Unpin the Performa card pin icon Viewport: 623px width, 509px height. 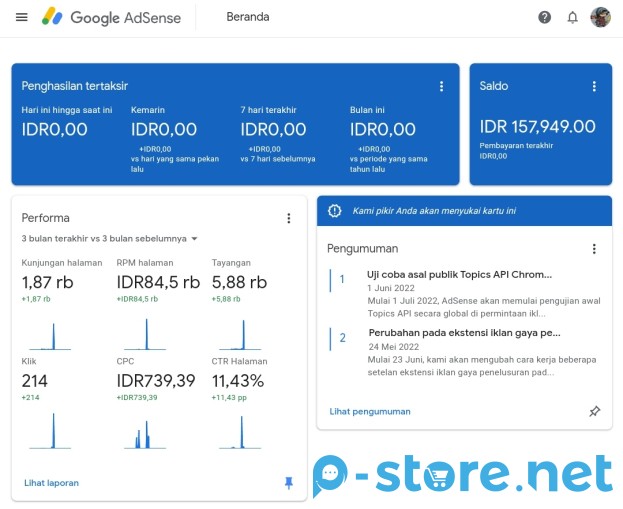[x=289, y=483]
